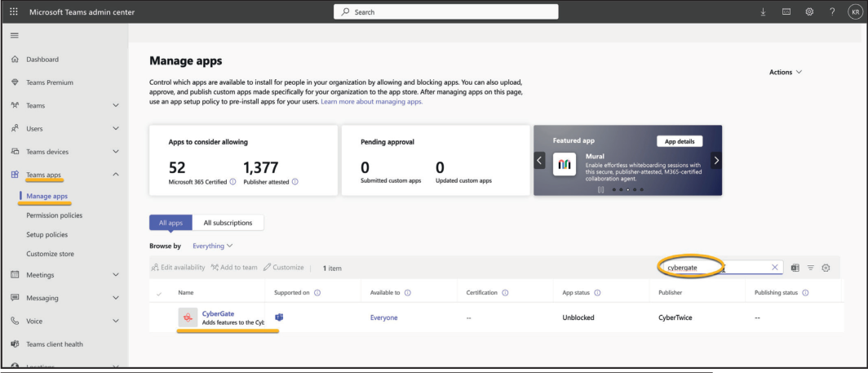Click the App details button
The image size is (868, 373).
[x=679, y=140]
